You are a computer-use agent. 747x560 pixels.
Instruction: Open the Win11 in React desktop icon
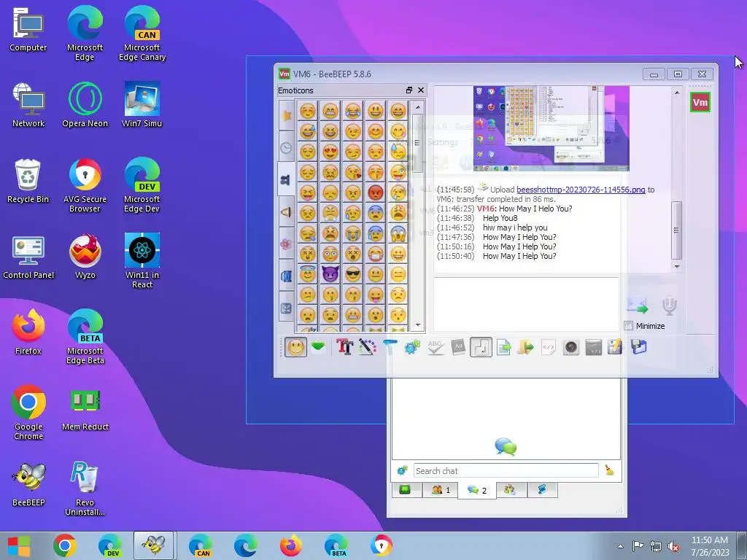[142, 260]
